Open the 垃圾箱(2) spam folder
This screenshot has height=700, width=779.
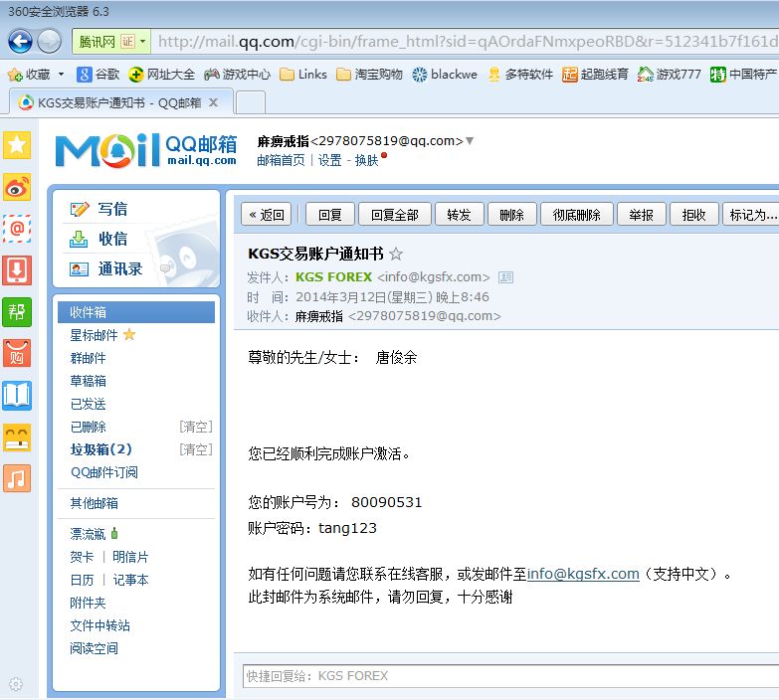[100, 449]
